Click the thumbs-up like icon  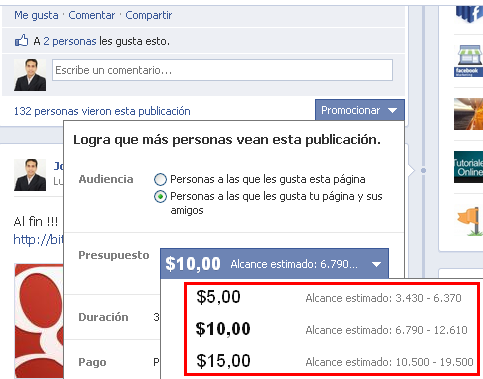coord(22,41)
